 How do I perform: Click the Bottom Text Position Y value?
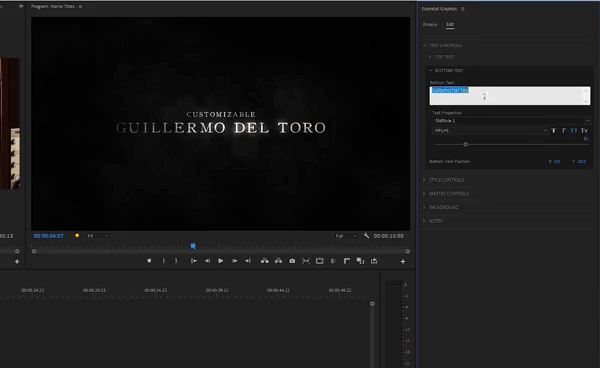(582, 161)
